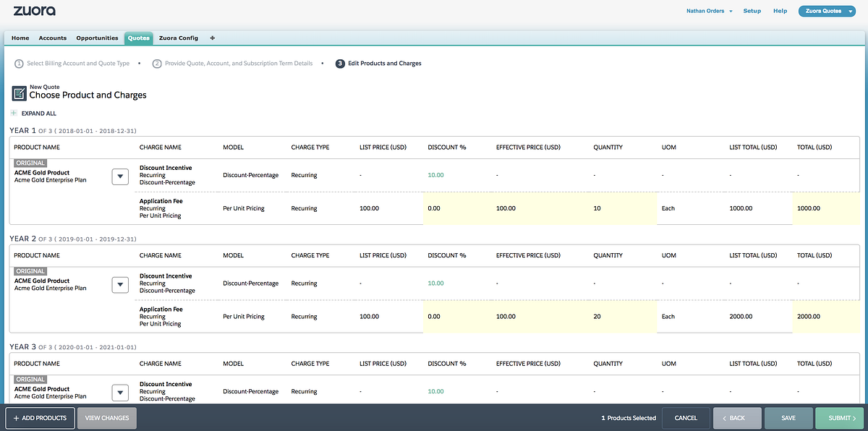This screenshot has height=431, width=868.
Task: Open the plus tab to add tabs
Action: pos(212,38)
